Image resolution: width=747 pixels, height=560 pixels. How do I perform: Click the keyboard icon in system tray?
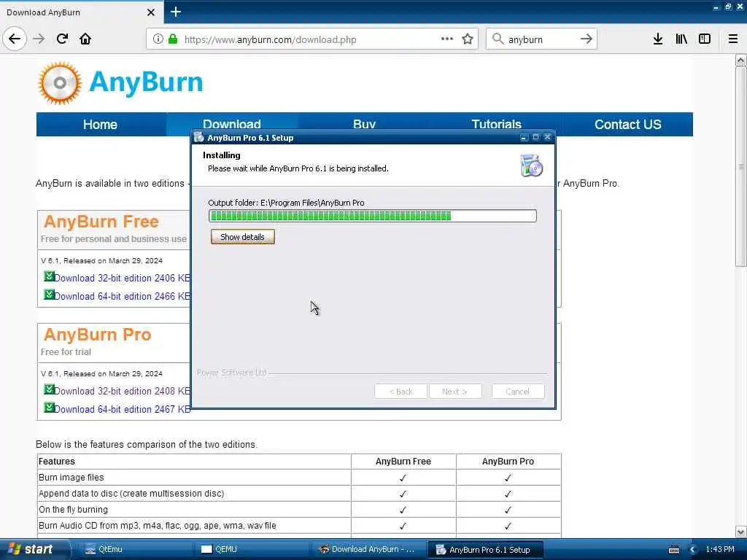[674, 550]
